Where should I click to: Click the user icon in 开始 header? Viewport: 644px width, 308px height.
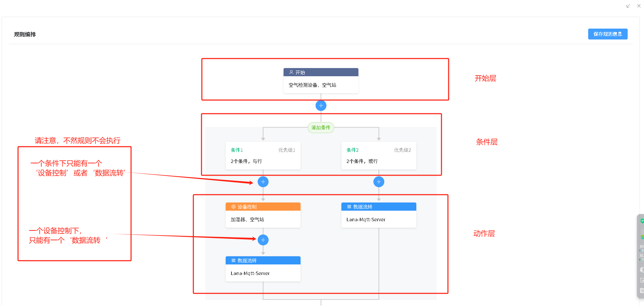pyautogui.click(x=291, y=72)
